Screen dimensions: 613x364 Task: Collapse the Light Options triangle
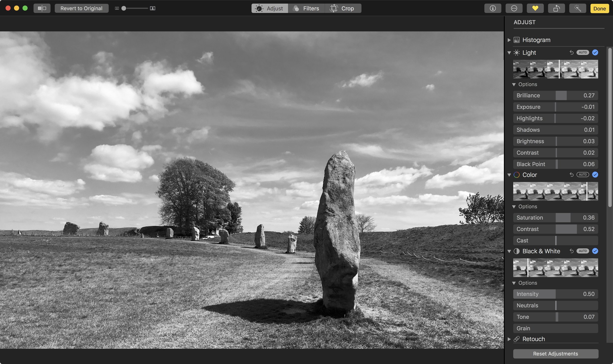click(514, 84)
